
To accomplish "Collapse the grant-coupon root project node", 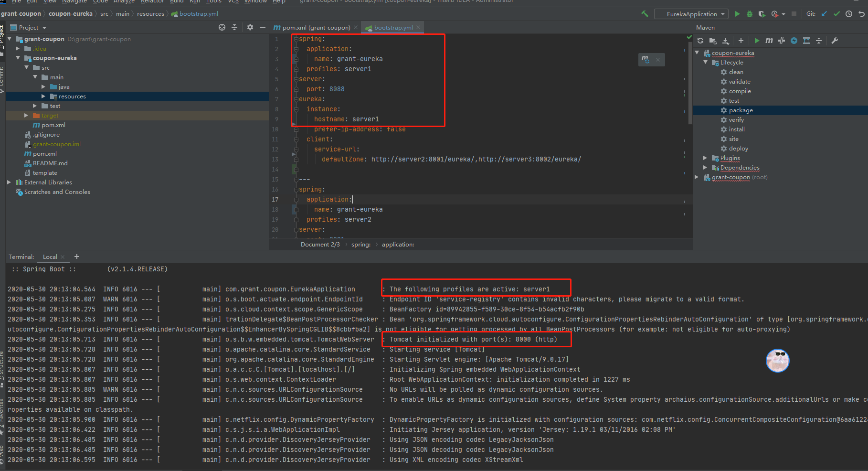I will [9, 39].
